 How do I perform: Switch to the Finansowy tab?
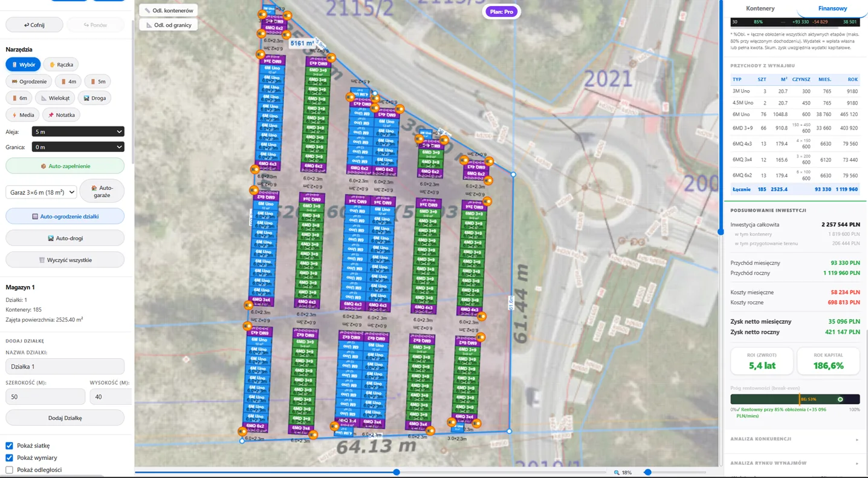point(832,8)
